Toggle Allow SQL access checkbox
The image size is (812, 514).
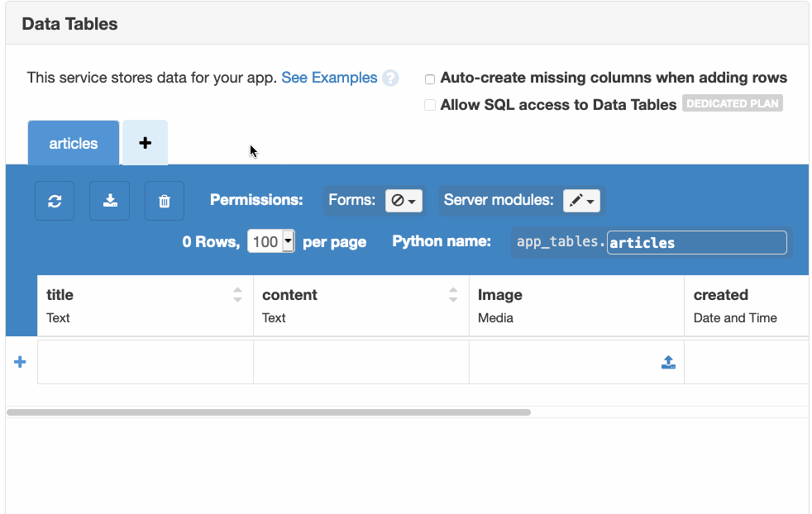click(430, 105)
